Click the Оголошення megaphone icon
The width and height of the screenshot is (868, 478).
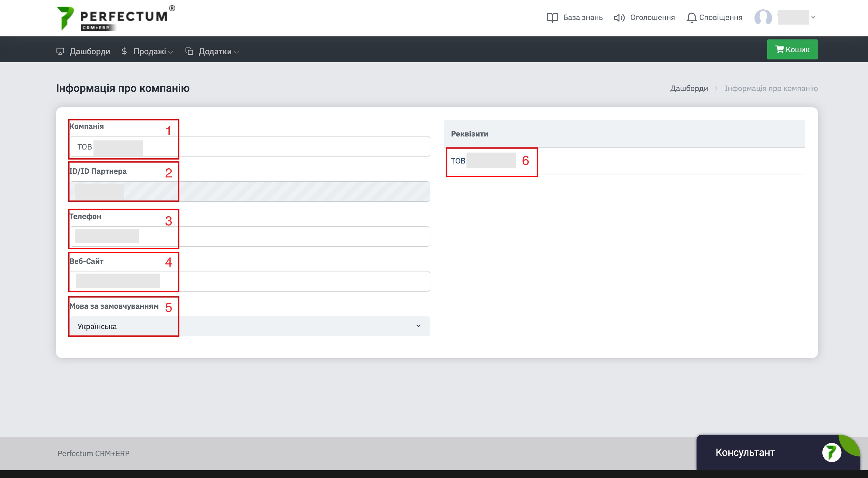click(x=619, y=18)
